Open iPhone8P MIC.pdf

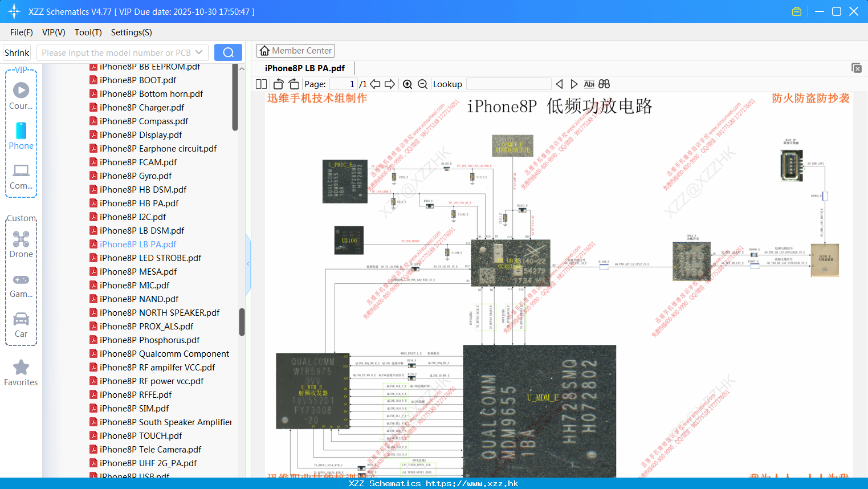coord(135,285)
